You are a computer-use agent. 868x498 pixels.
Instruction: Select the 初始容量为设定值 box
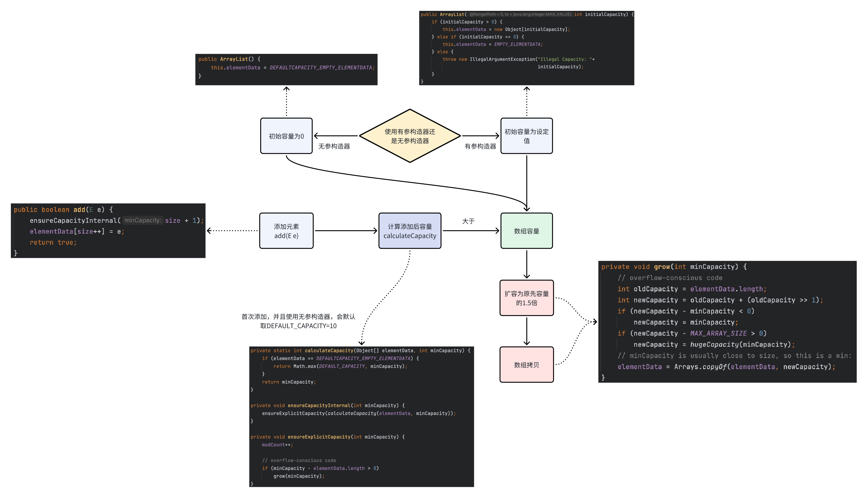pos(526,136)
